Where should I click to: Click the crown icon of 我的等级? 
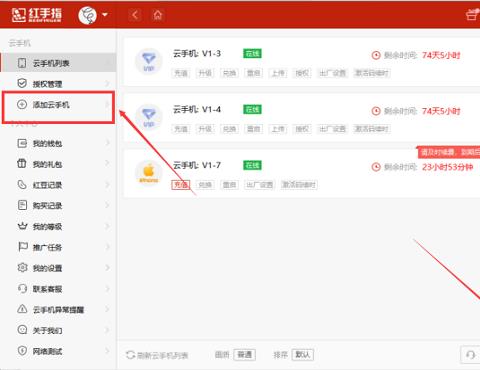(22, 226)
